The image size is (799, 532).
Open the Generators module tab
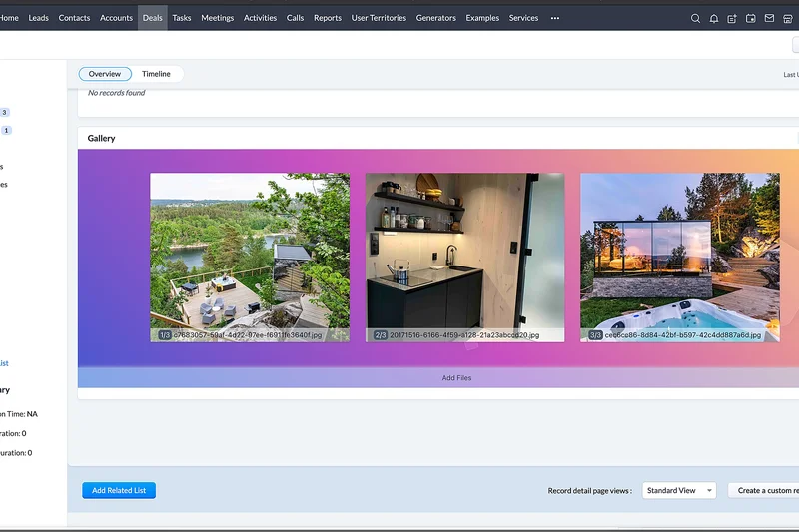(x=436, y=18)
